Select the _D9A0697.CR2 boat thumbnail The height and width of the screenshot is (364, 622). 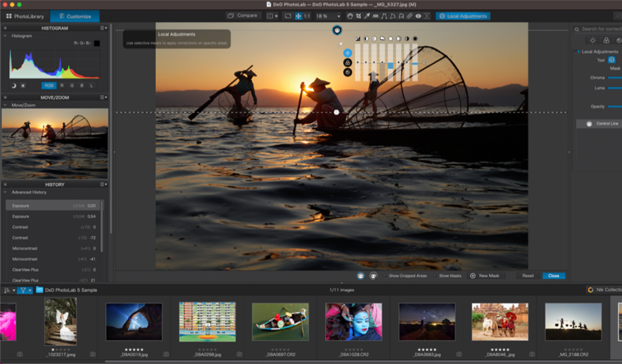(281, 322)
